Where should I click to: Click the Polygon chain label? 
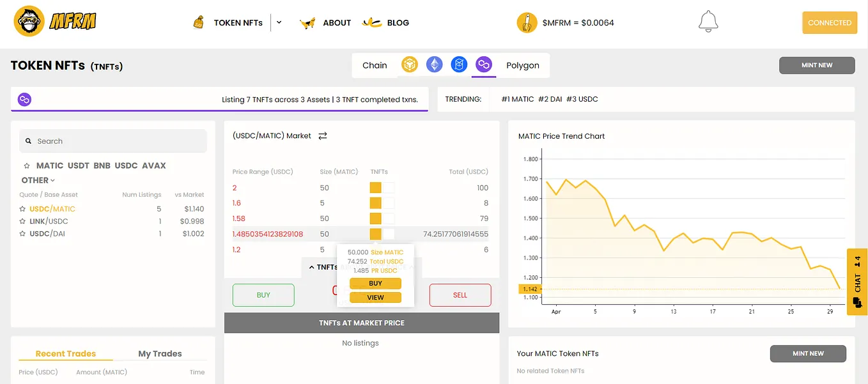(x=523, y=65)
